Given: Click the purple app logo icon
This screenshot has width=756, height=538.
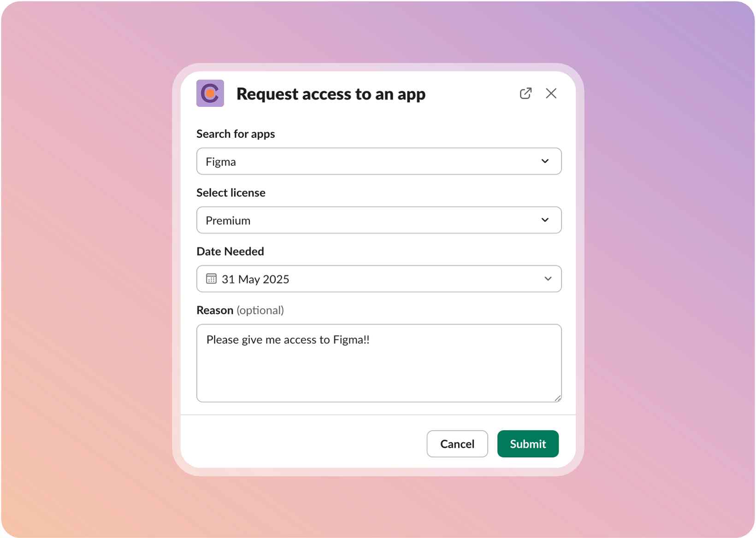Looking at the screenshot, I should pyautogui.click(x=210, y=94).
